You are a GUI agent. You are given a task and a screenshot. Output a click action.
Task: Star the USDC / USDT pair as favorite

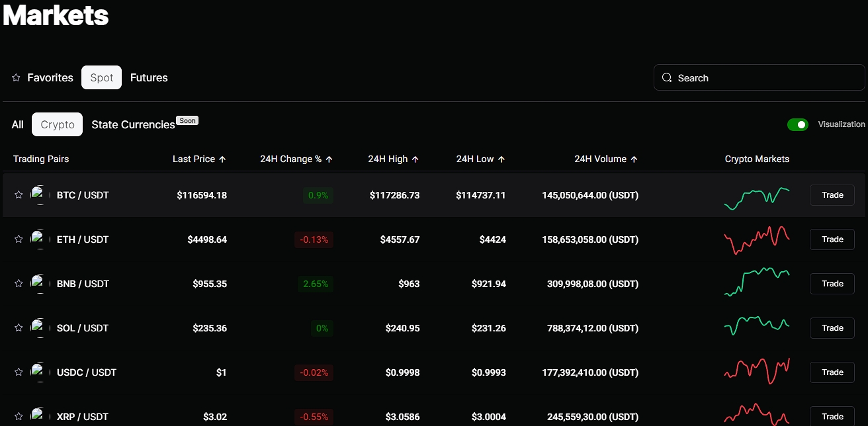tap(19, 372)
